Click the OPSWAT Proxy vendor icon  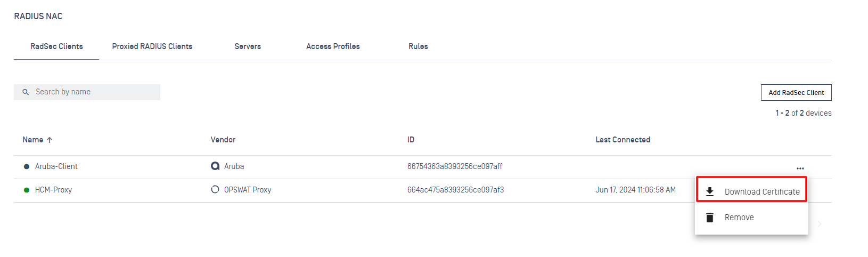pos(215,189)
